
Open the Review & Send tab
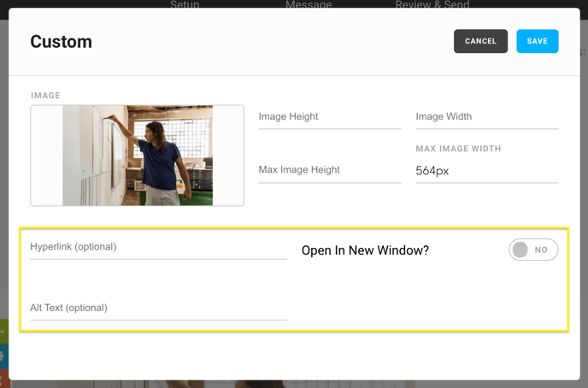432,4
